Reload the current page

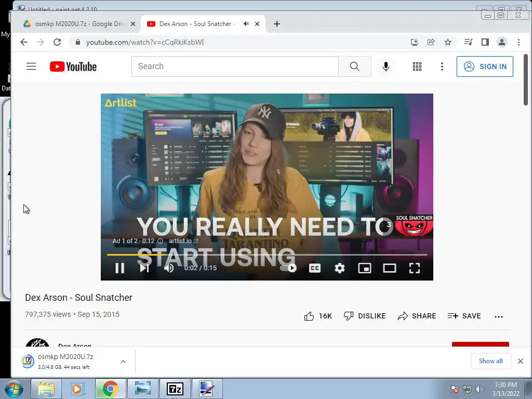point(57,42)
